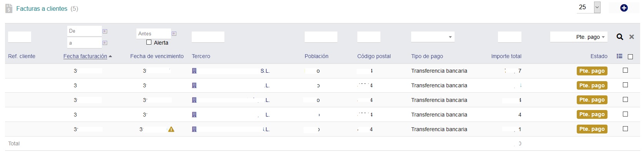644x155 pixels.
Task: Select the first invoice row checkbox
Action: pyautogui.click(x=625, y=70)
